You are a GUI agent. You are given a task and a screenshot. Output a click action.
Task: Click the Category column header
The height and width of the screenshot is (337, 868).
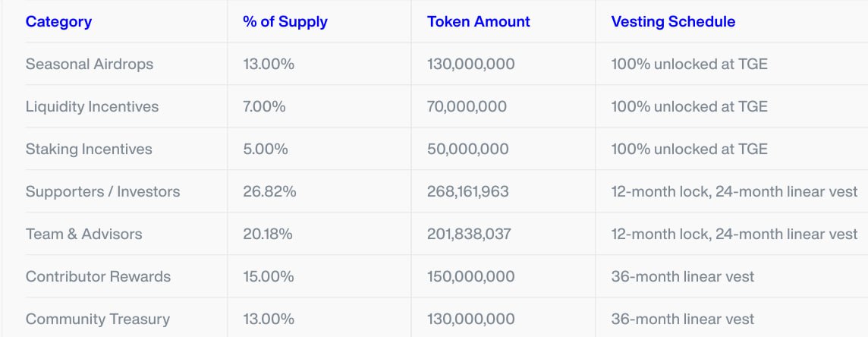pos(58,21)
